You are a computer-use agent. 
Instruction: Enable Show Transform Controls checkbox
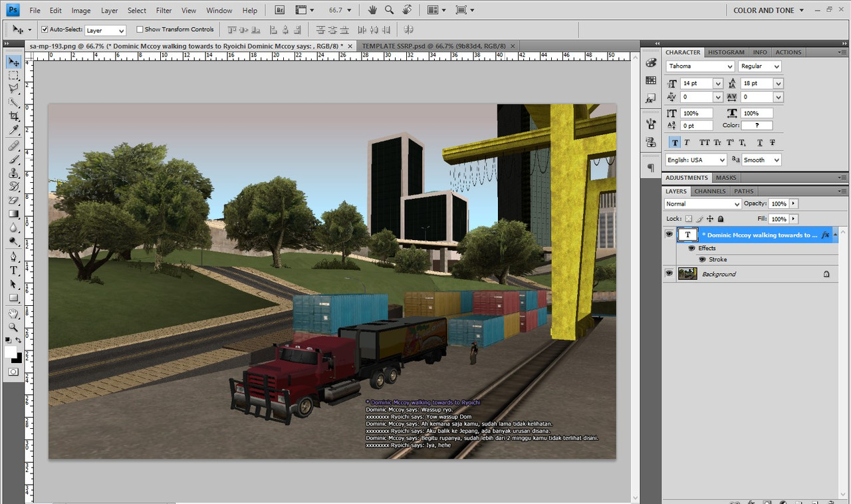140,29
